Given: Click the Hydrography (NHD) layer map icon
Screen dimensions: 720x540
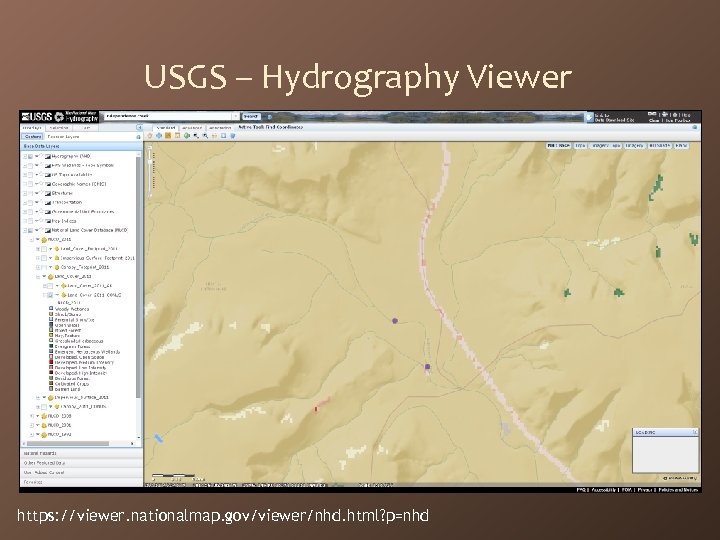Looking at the screenshot, I should (47, 157).
